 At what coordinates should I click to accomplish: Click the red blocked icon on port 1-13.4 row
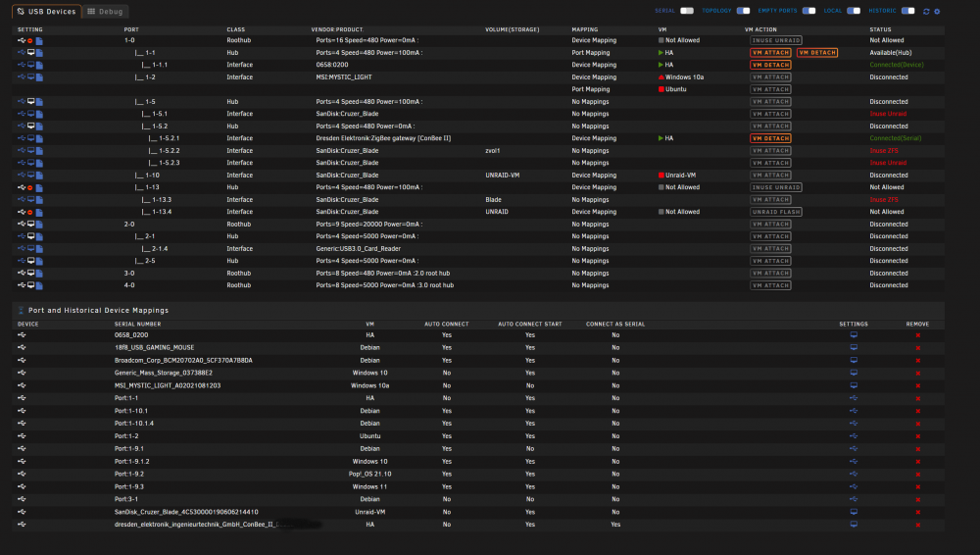pos(30,212)
